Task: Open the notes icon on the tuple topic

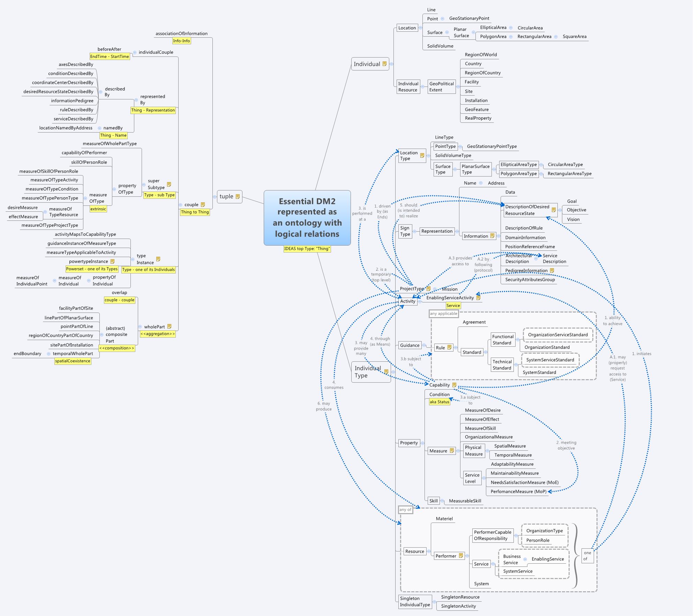Action: tap(238, 196)
